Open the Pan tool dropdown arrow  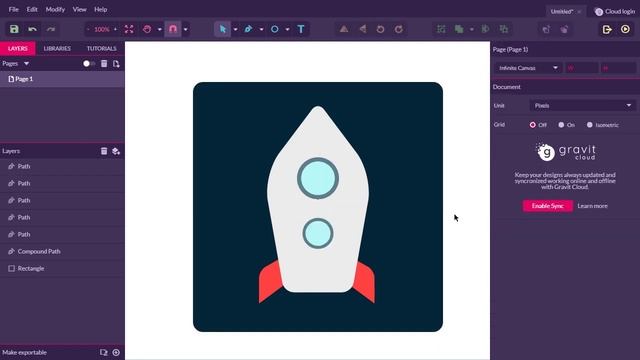[x=160, y=29]
